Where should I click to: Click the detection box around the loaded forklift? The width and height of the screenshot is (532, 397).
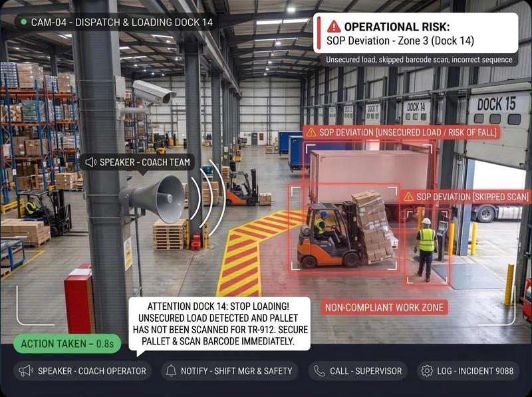(344, 228)
